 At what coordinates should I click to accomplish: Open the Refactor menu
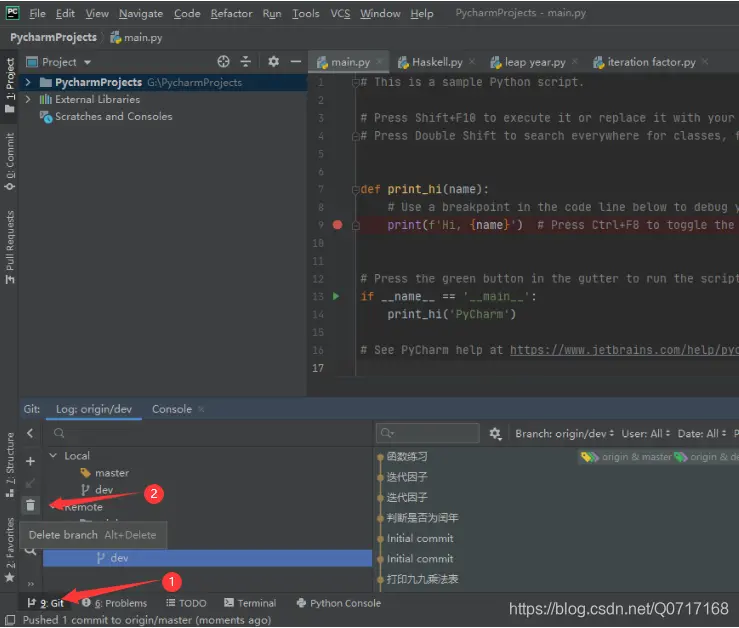coord(231,14)
